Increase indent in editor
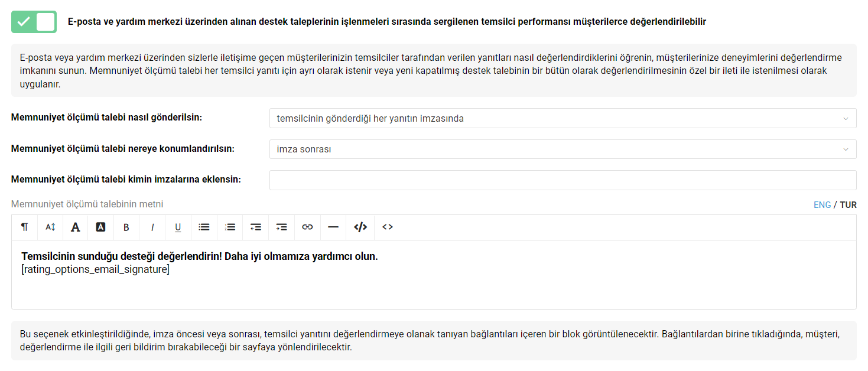Image resolution: width=868 pixels, height=371 pixels. coord(281,227)
